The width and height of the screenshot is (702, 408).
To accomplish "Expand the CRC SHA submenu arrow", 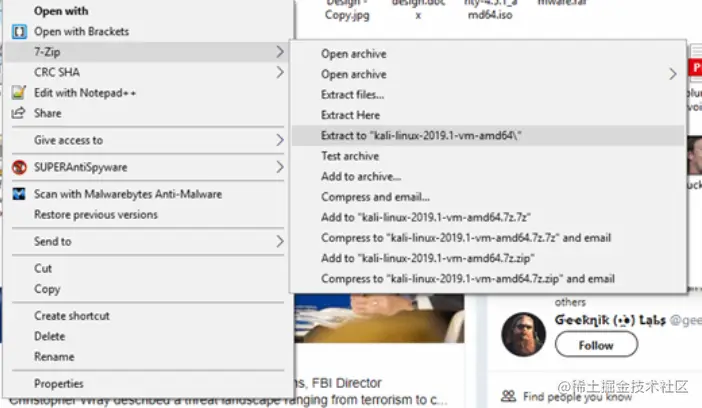I will 280,72.
